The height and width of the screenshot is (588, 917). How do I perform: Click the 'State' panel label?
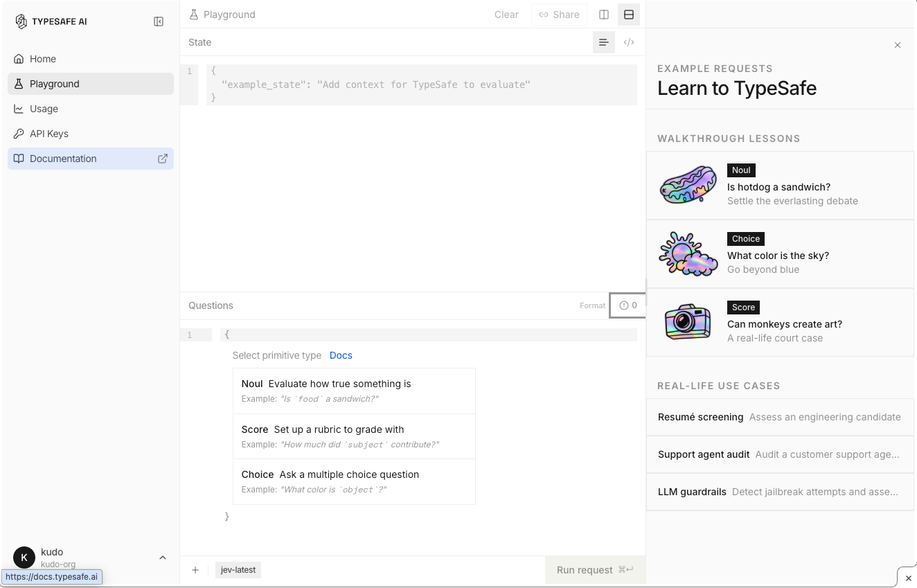(200, 42)
